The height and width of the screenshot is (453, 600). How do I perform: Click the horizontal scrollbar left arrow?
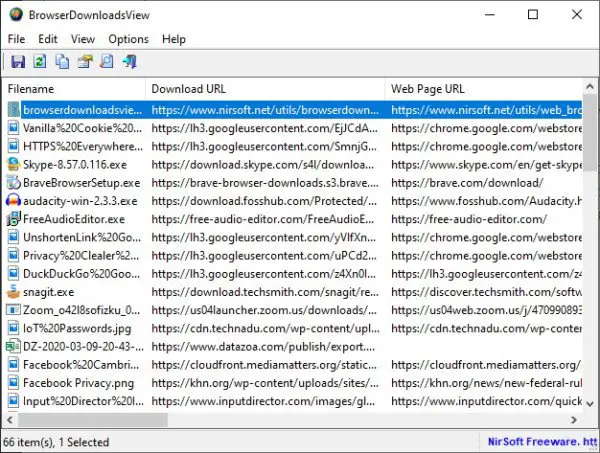pyautogui.click(x=10, y=420)
